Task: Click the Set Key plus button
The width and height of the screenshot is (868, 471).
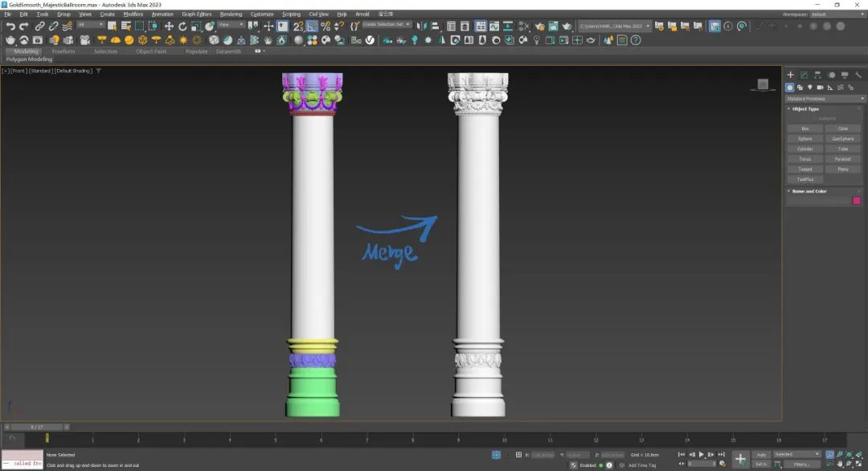Action: pyautogui.click(x=740, y=459)
